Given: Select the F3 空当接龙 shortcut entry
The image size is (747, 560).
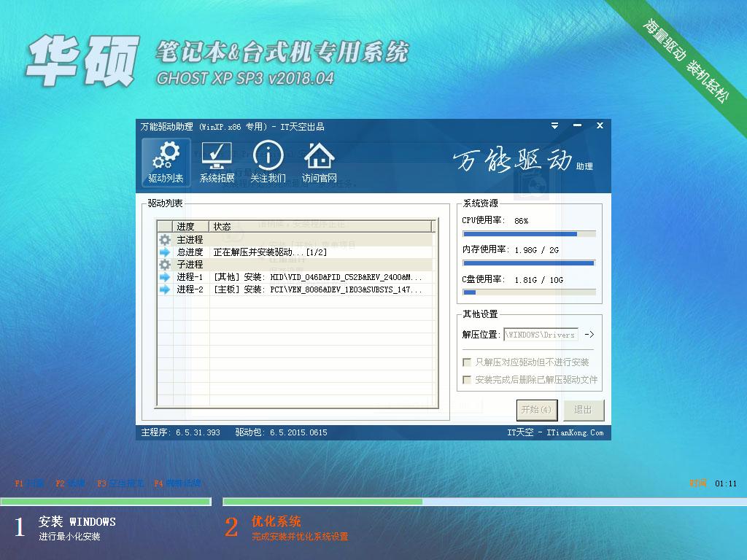Looking at the screenshot, I should (x=117, y=483).
